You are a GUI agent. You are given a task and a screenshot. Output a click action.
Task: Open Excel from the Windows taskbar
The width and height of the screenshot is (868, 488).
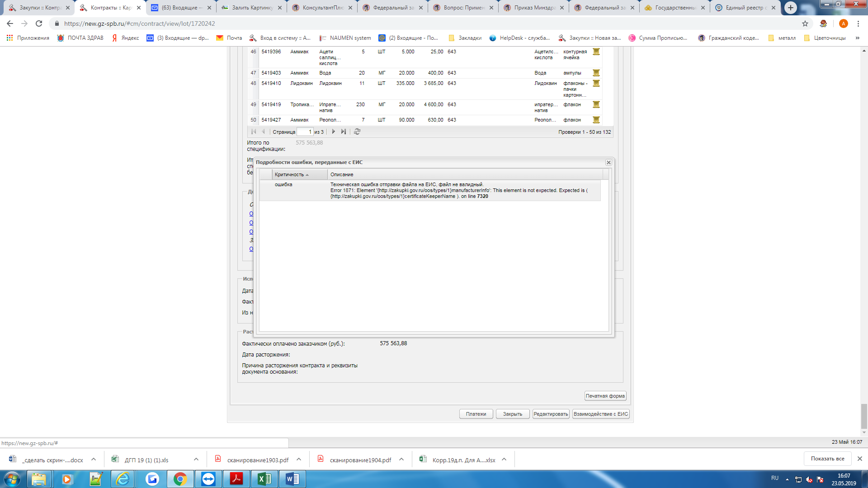[x=264, y=479]
